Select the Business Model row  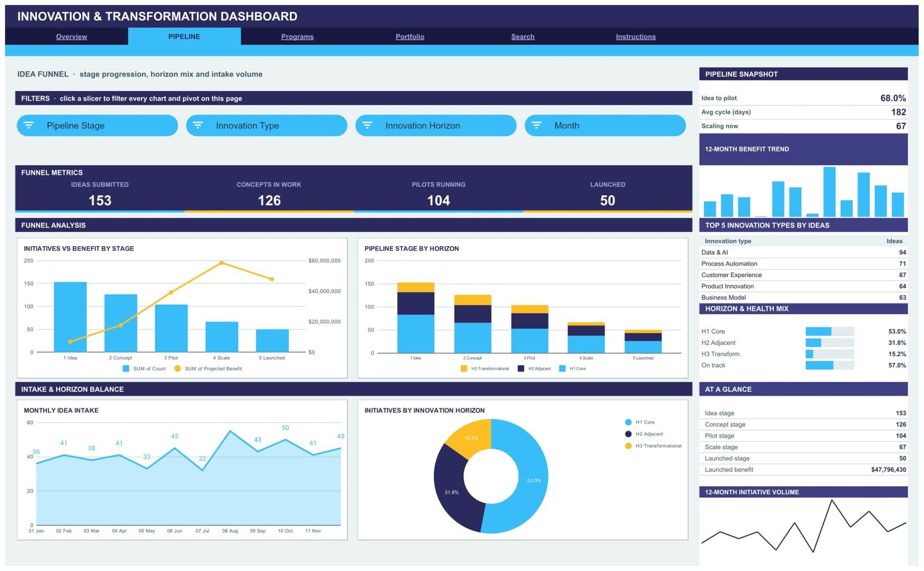(803, 298)
